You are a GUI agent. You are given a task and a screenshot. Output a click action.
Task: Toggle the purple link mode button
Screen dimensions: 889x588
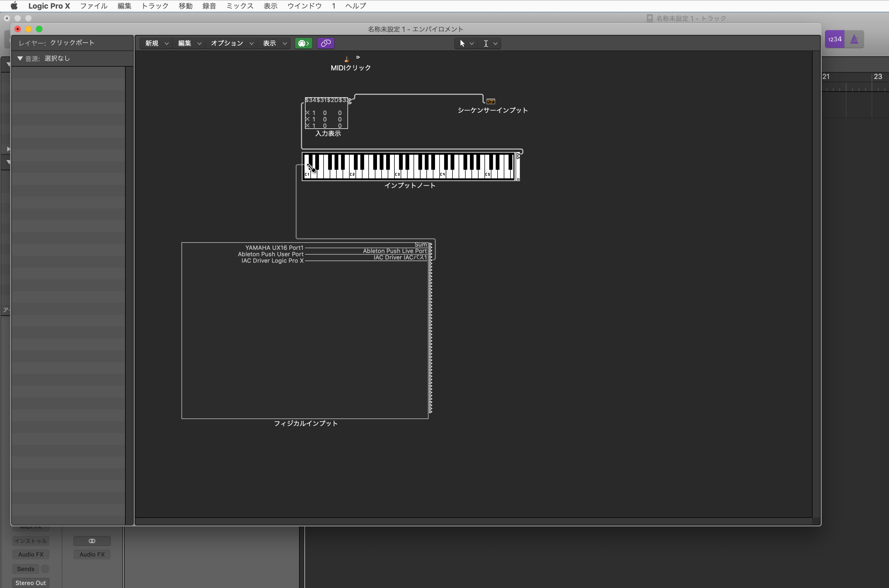coord(325,44)
